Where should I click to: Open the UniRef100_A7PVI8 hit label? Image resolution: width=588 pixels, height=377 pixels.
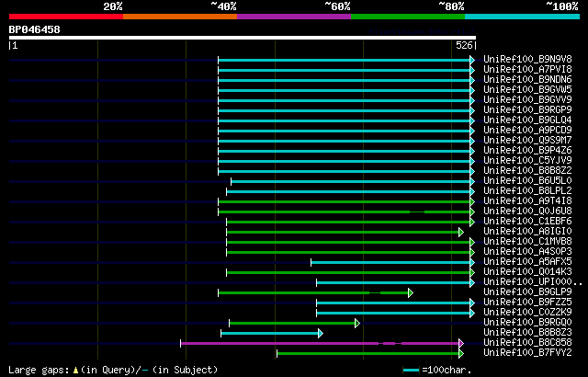point(527,69)
